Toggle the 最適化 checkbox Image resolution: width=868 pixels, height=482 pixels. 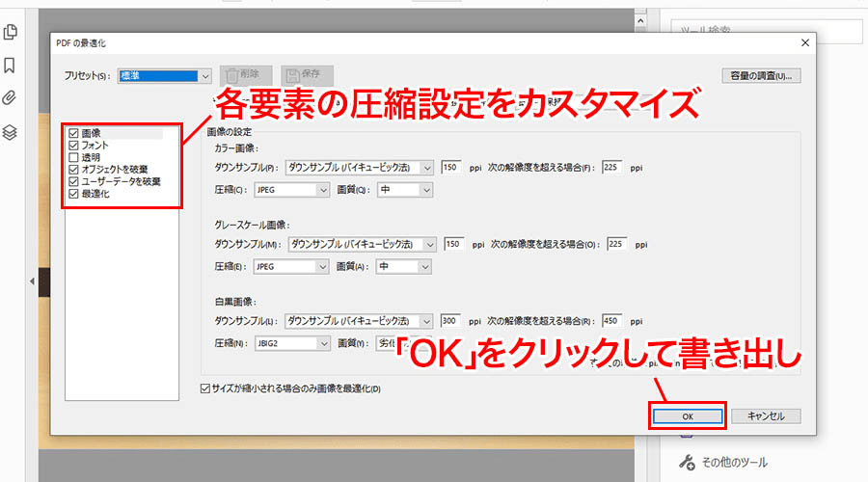pyautogui.click(x=73, y=194)
